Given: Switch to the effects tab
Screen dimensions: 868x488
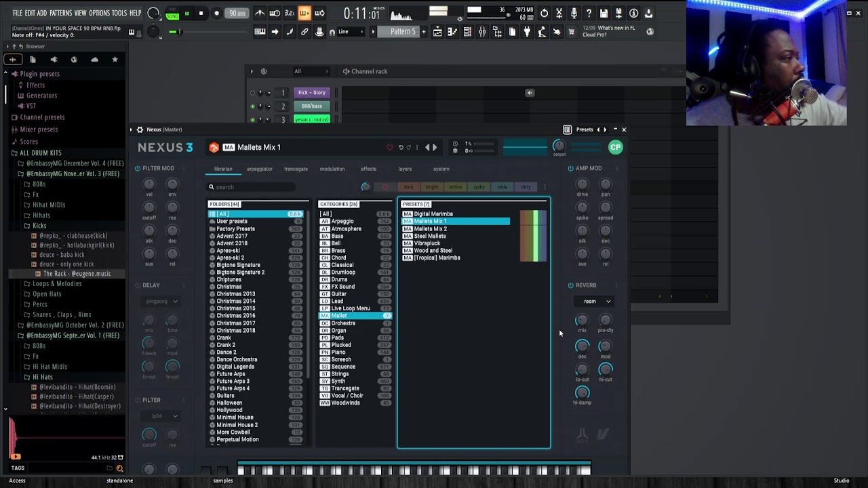Looking at the screenshot, I should 368,169.
